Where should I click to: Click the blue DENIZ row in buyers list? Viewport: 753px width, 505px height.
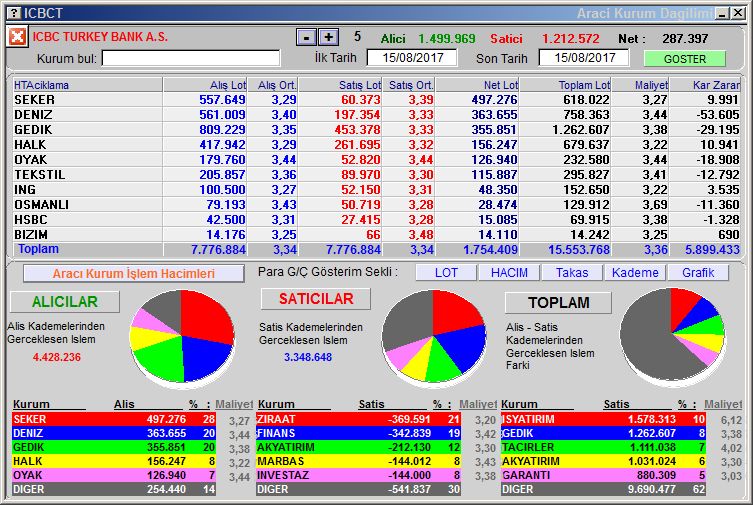pyautogui.click(x=114, y=433)
